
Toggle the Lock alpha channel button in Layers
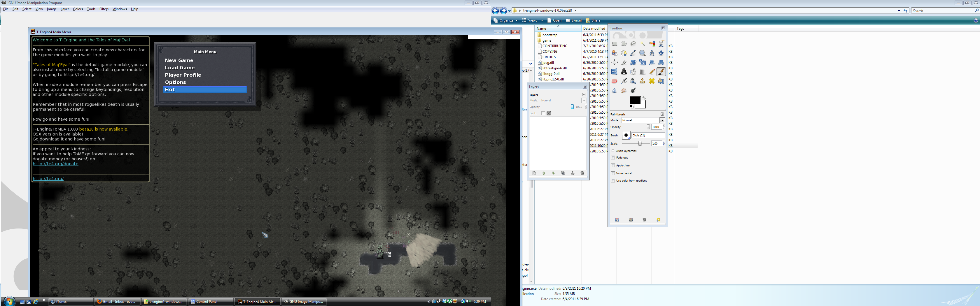click(549, 113)
